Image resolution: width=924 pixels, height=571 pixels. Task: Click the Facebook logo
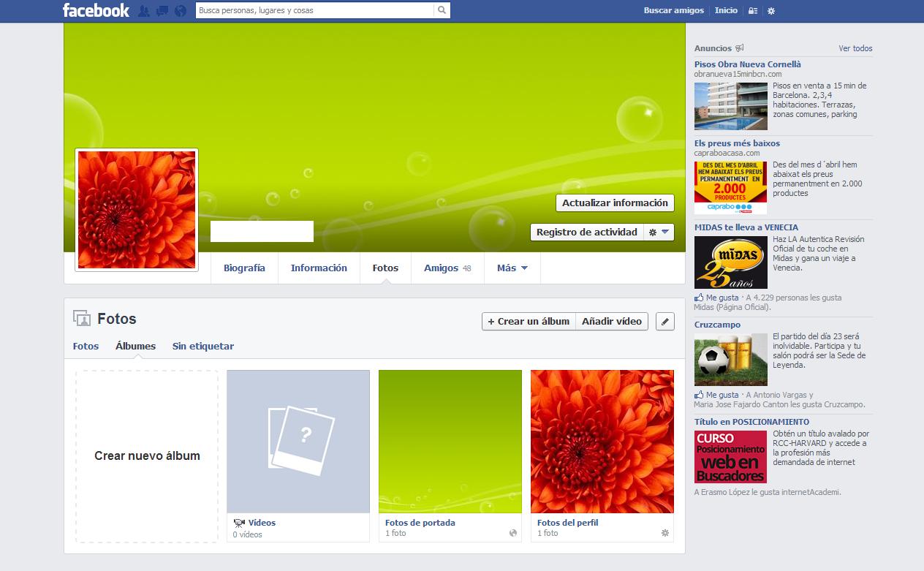pos(96,11)
